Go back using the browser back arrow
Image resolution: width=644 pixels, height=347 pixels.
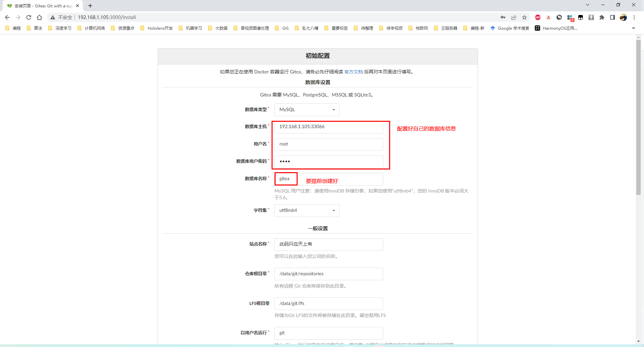coord(7,17)
